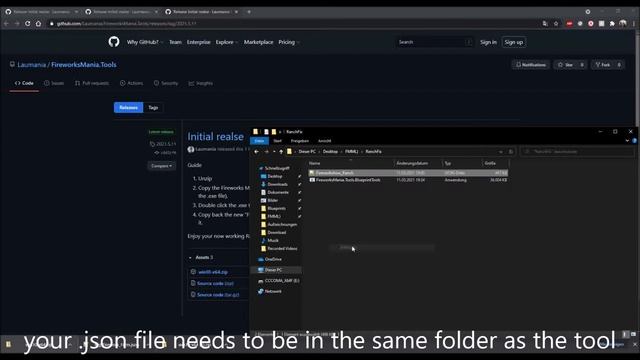Switch to the first browser tab
The width and height of the screenshot is (640, 360).
pyautogui.click(x=41, y=12)
